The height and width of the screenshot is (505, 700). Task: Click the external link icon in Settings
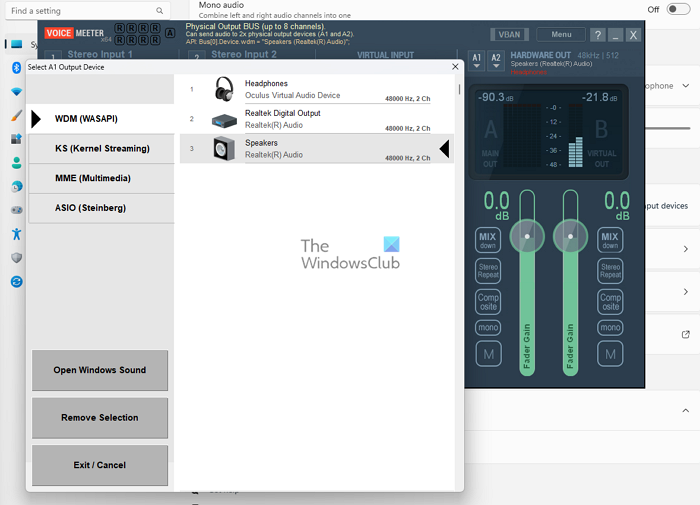tap(686, 334)
